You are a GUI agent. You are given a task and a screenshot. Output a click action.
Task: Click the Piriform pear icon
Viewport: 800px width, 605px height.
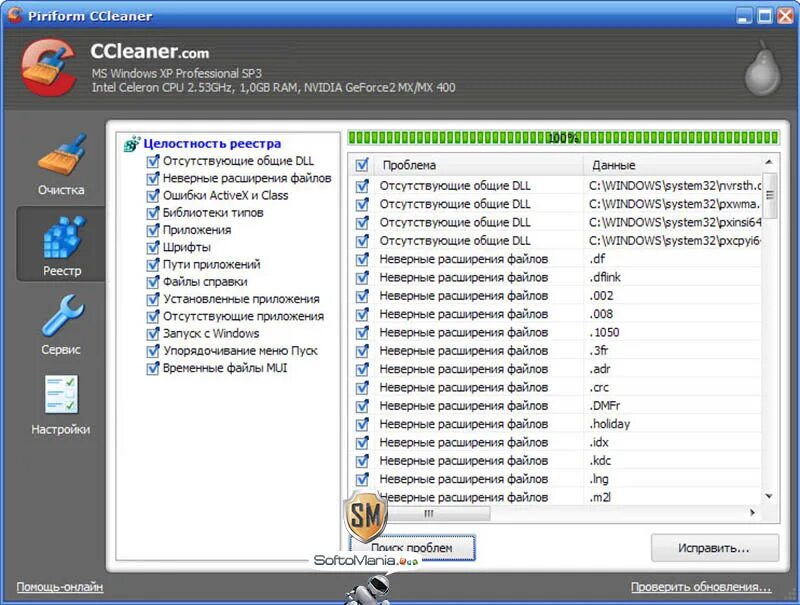click(763, 68)
